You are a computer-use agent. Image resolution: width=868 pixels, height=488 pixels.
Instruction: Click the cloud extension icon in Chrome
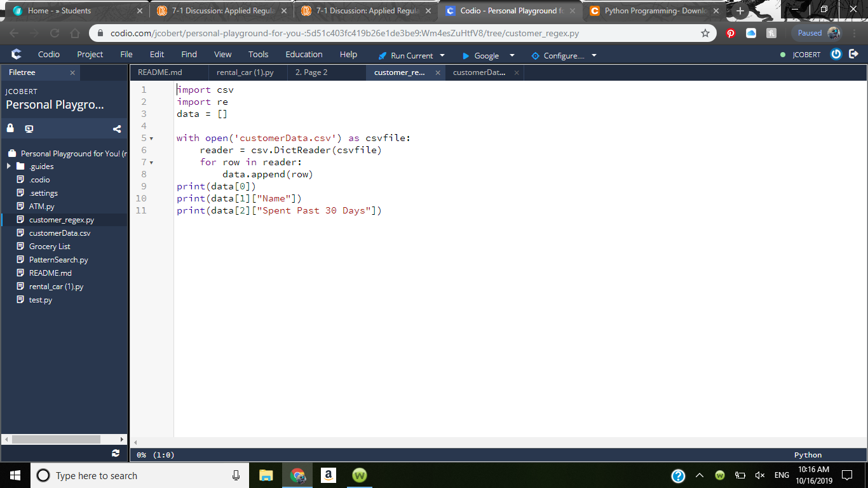coord(751,33)
